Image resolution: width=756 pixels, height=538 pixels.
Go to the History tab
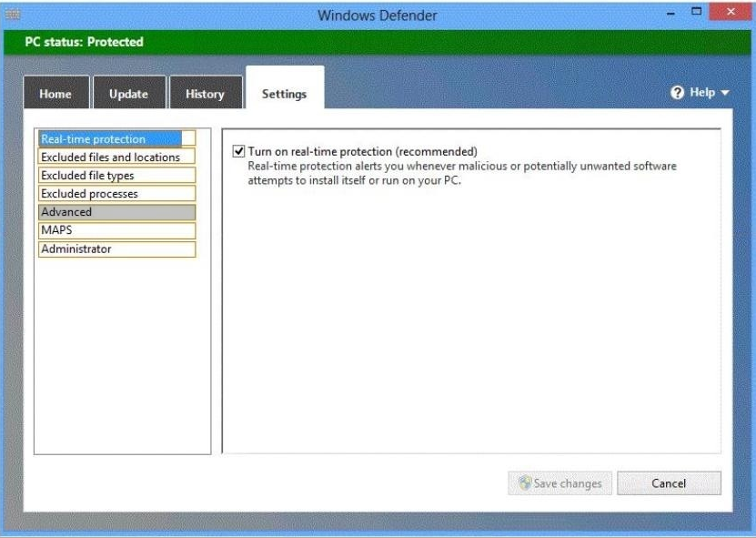coord(206,93)
